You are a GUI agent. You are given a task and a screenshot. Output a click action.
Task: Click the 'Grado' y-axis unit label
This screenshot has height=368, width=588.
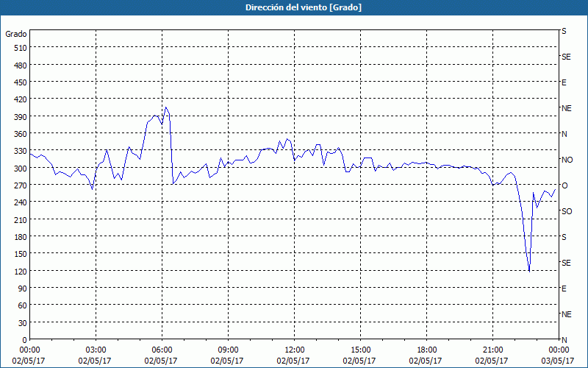(x=16, y=34)
